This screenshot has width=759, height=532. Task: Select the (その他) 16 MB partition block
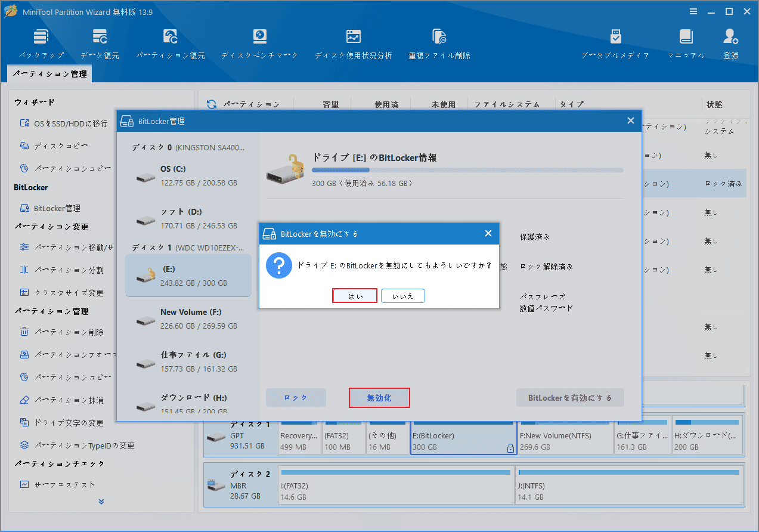pos(387,437)
